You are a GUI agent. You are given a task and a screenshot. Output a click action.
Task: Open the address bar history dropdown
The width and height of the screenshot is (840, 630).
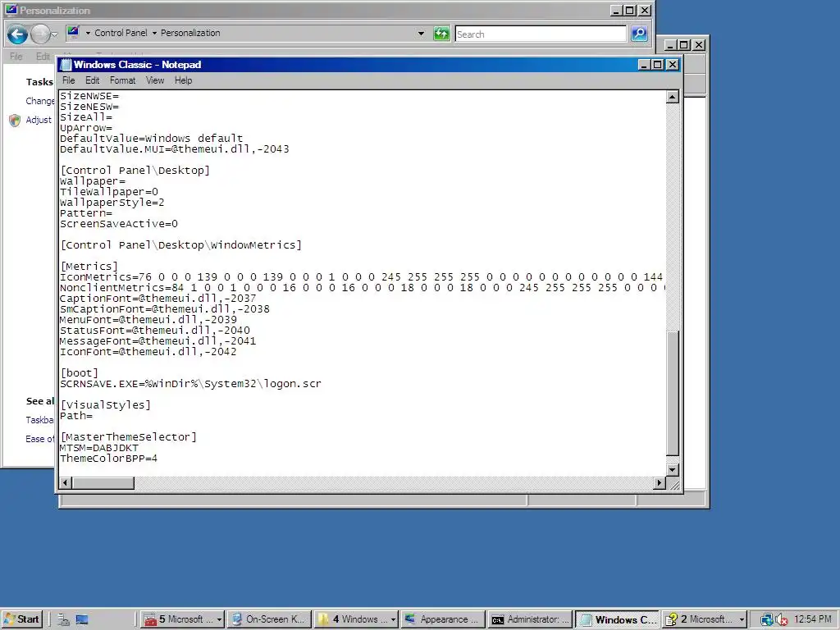click(421, 33)
